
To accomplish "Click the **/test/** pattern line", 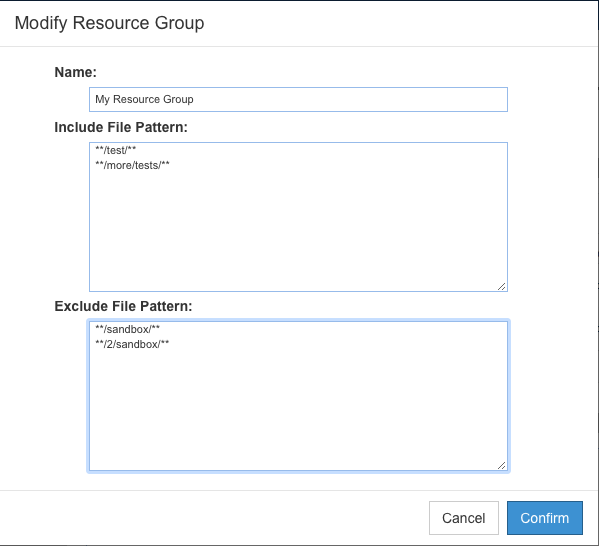I will [115, 150].
